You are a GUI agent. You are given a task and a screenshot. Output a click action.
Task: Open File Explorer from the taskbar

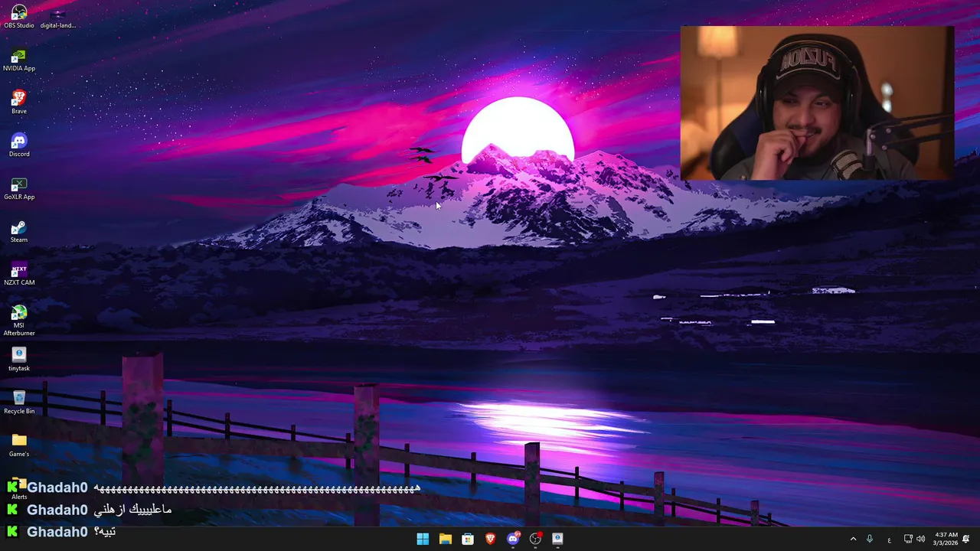tap(445, 539)
